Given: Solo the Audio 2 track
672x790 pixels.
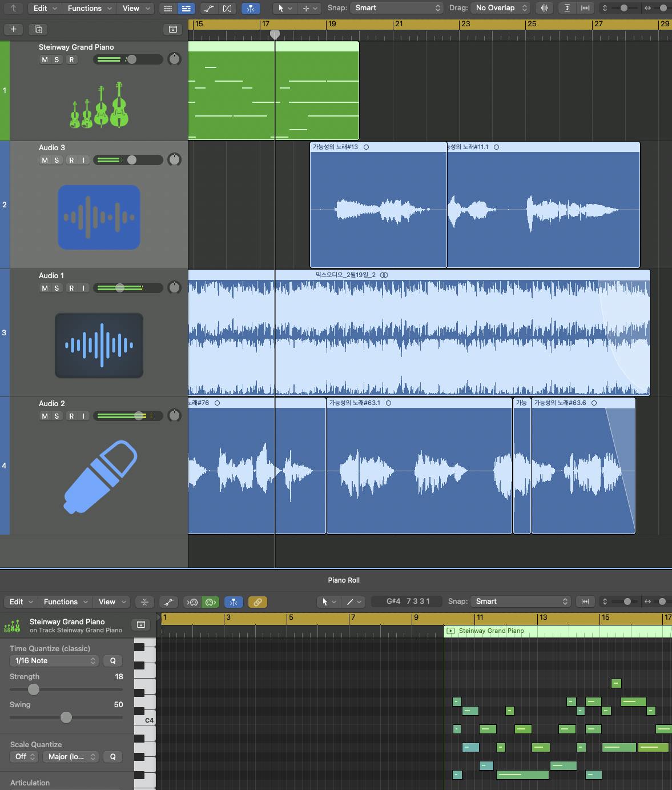Looking at the screenshot, I should click(57, 416).
